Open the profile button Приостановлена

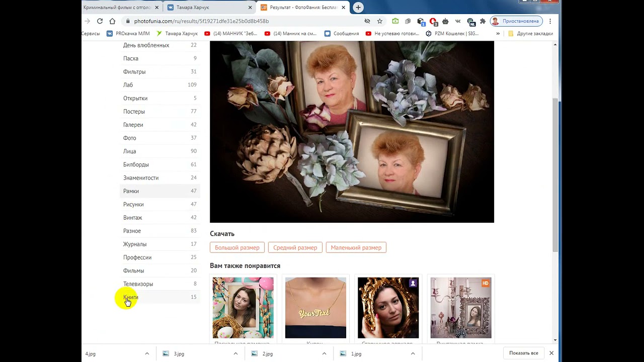tap(517, 21)
